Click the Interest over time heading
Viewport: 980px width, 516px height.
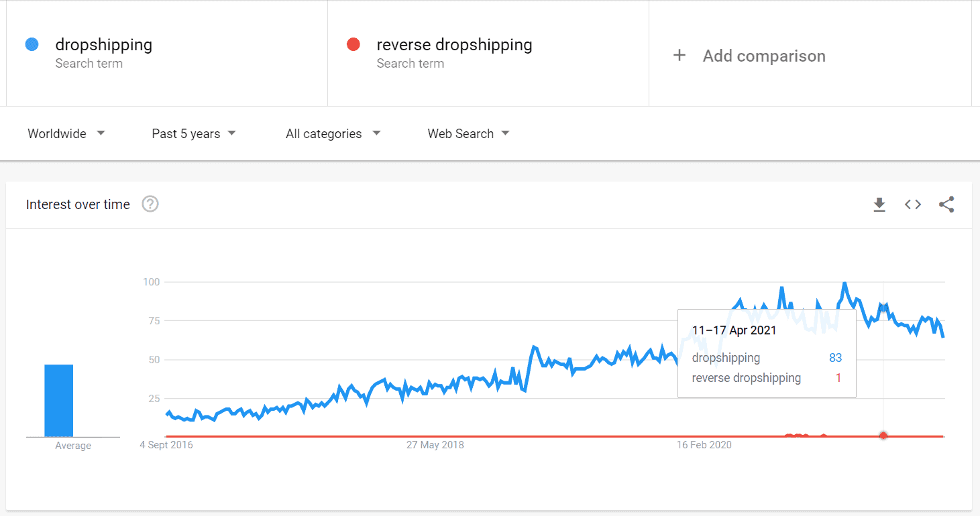click(x=77, y=204)
